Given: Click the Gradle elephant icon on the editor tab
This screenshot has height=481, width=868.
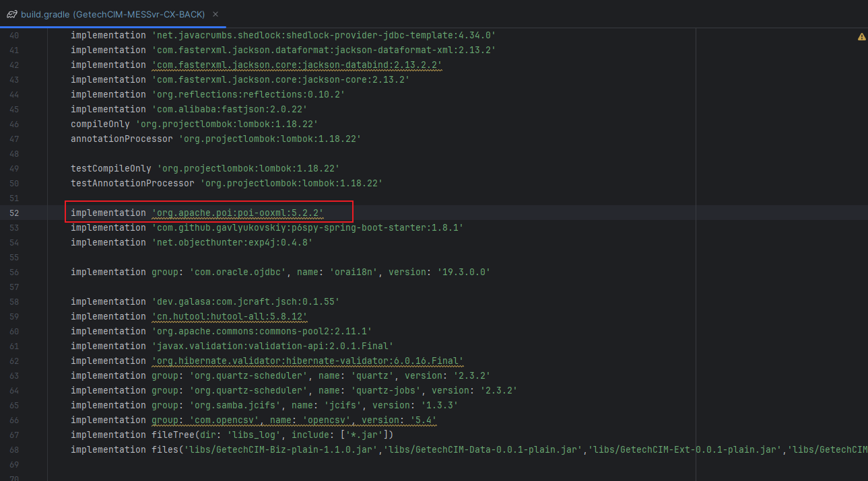Looking at the screenshot, I should coord(13,13).
